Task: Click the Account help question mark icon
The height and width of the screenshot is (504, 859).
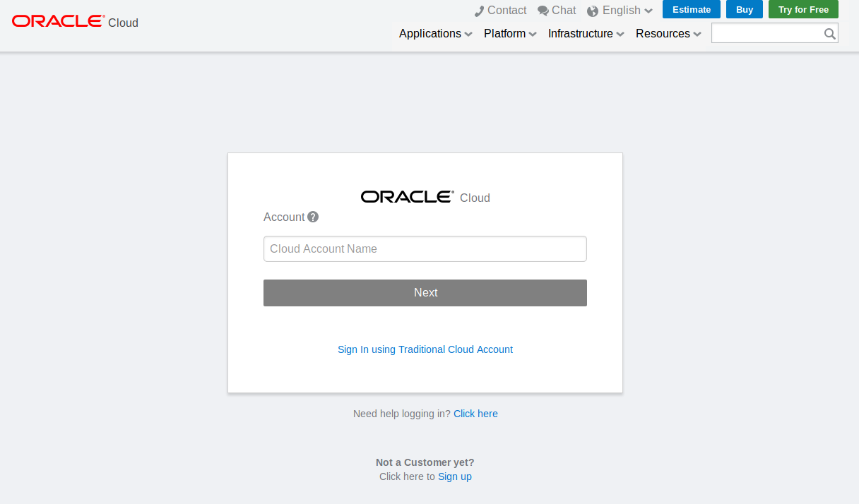Action: pos(313,217)
